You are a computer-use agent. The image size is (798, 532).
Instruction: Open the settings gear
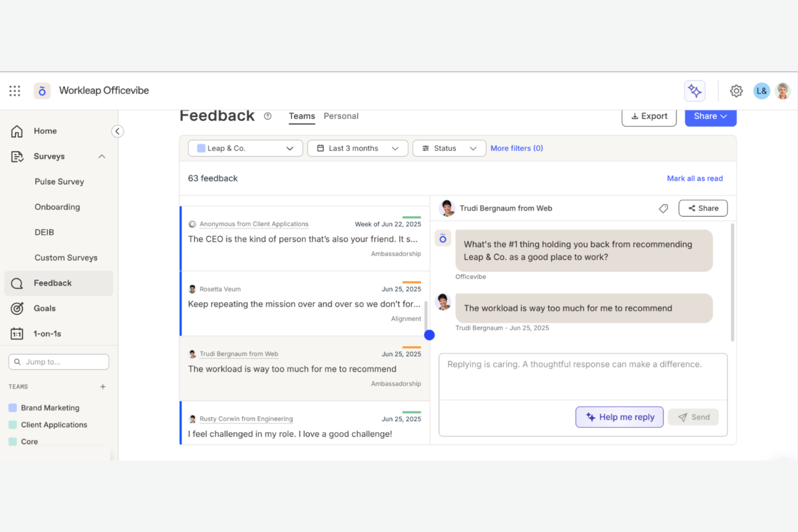click(737, 91)
